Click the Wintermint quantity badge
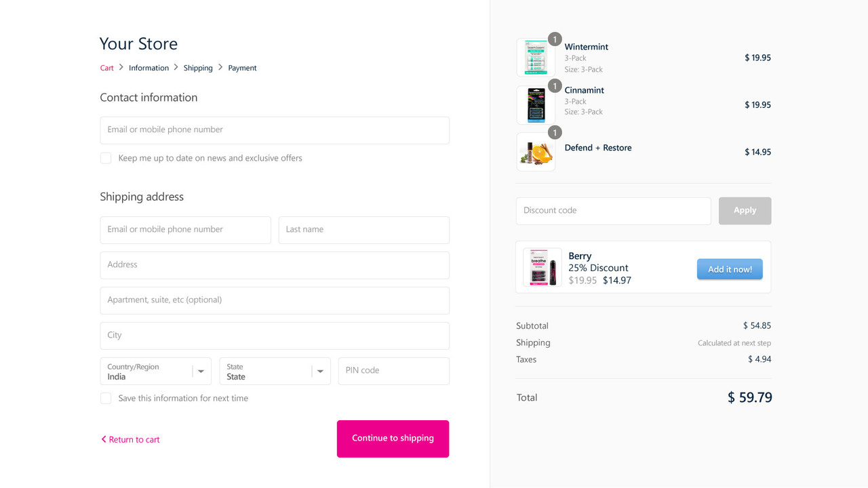Viewport: 868px width, 488px height. tap(555, 39)
